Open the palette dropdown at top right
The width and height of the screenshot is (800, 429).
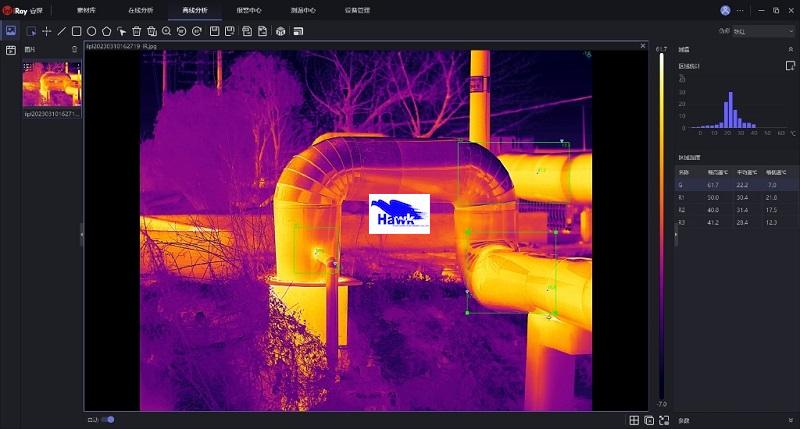[754, 31]
